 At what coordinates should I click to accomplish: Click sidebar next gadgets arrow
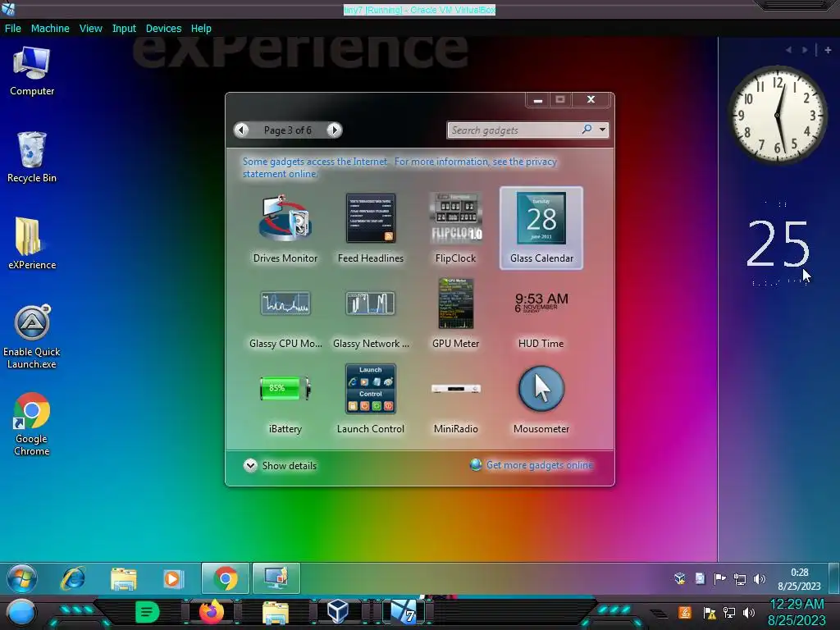(x=805, y=50)
